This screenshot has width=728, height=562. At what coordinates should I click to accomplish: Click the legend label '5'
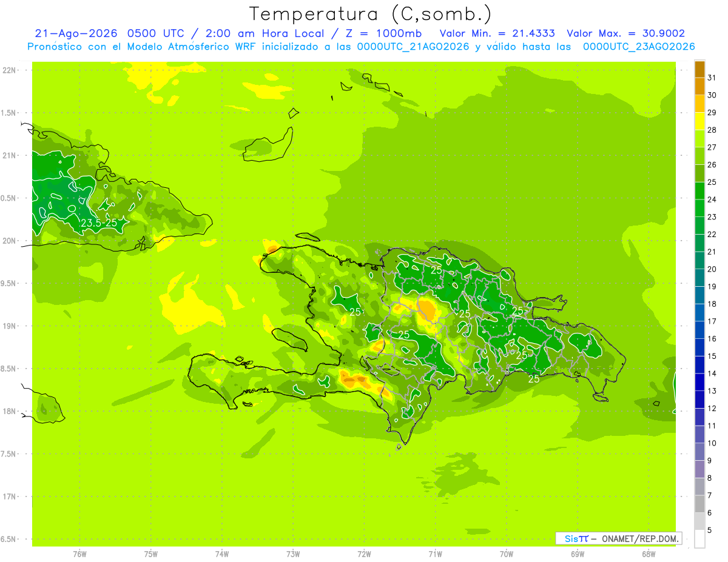point(710,530)
